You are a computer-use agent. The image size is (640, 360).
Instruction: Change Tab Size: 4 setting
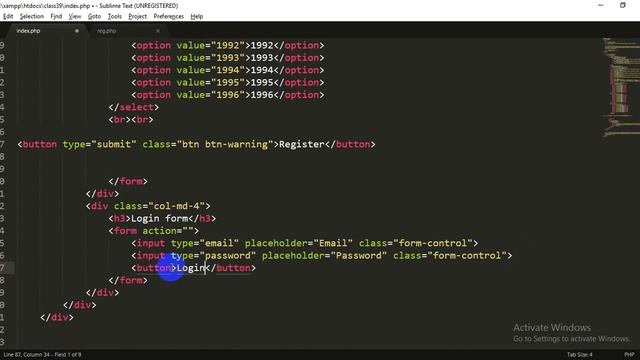pyautogui.click(x=580, y=355)
